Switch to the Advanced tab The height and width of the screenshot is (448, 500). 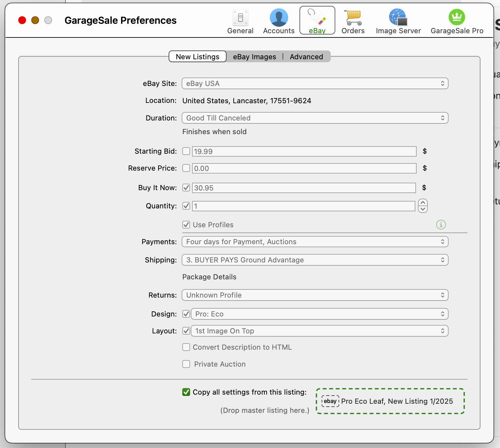(306, 57)
